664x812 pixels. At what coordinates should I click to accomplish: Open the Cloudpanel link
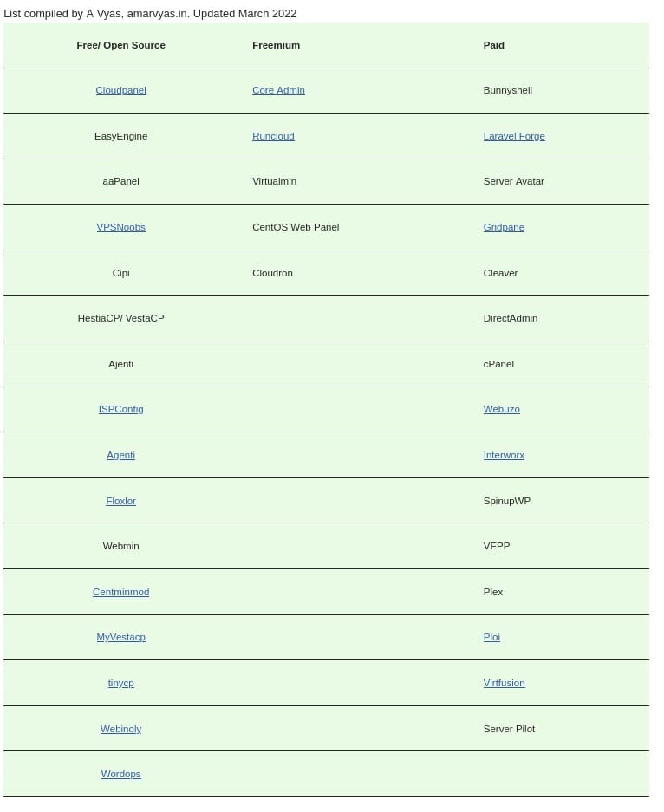point(120,90)
